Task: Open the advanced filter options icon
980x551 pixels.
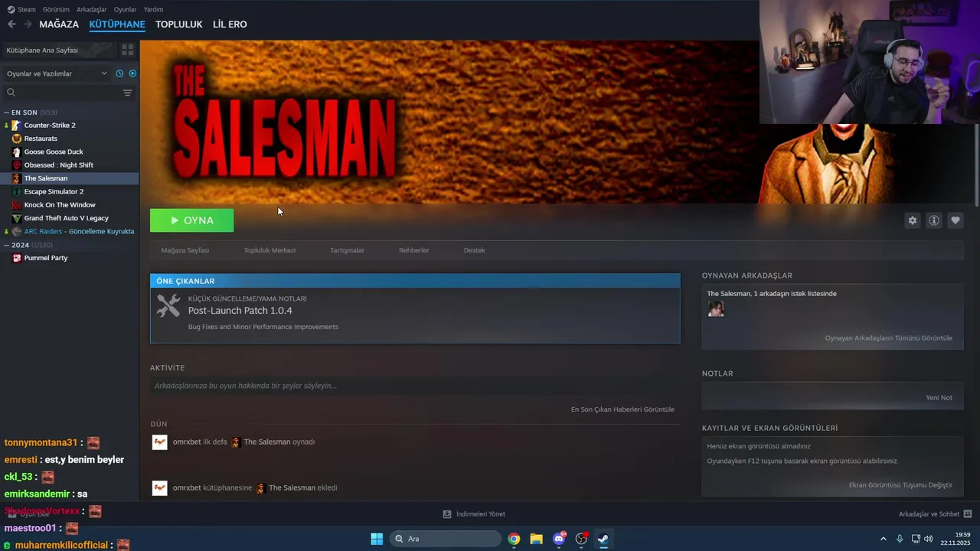Action: (x=127, y=93)
